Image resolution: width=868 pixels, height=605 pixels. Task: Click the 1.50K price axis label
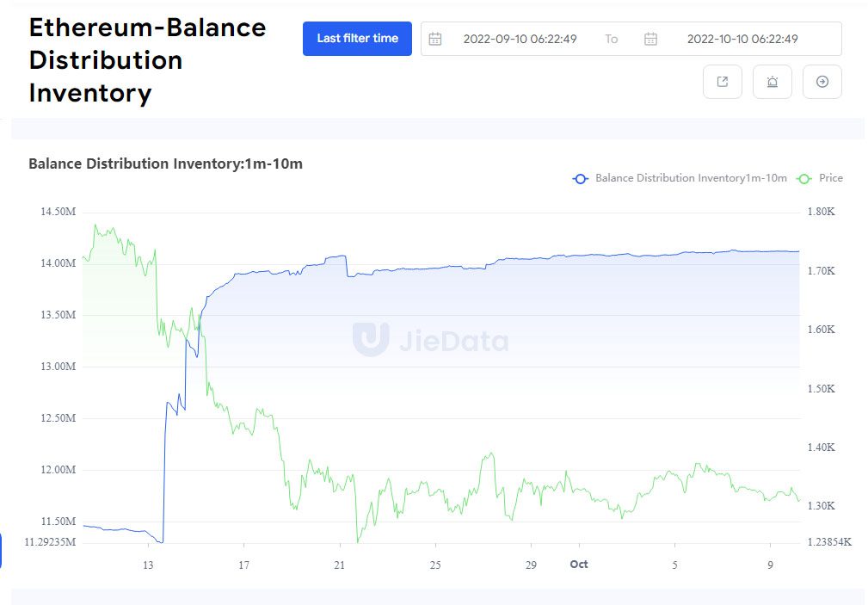click(x=821, y=389)
